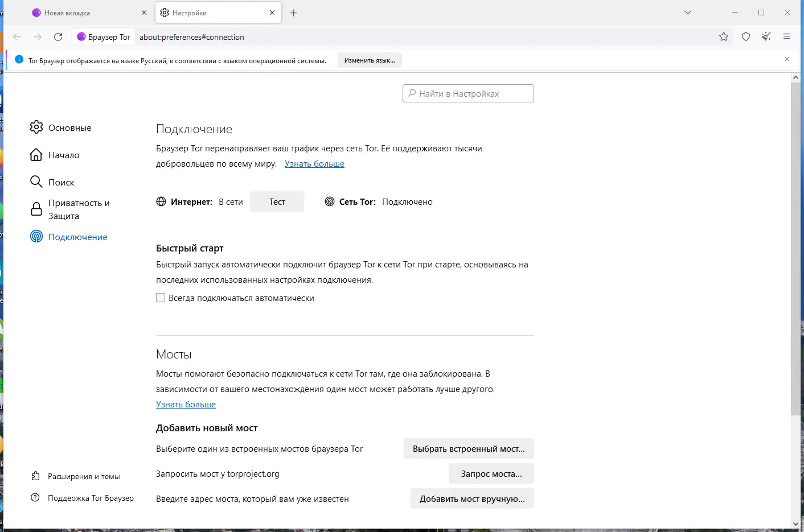Click the Приватность lock icon
The image size is (804, 532).
36,209
